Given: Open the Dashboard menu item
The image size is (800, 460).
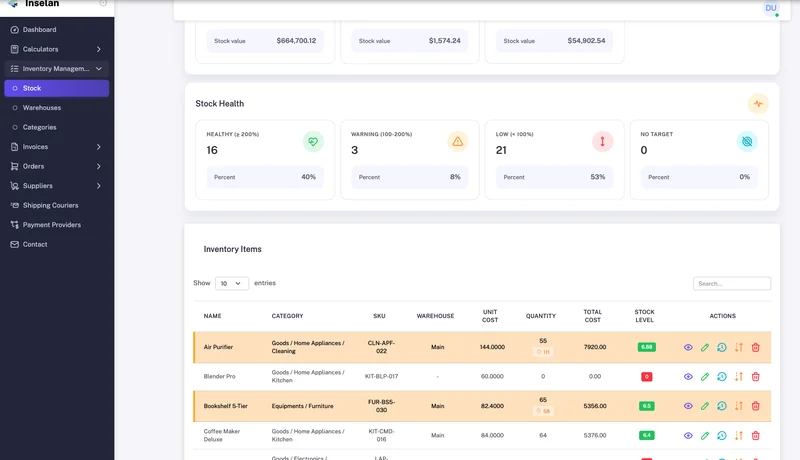Looking at the screenshot, I should click(39, 30).
